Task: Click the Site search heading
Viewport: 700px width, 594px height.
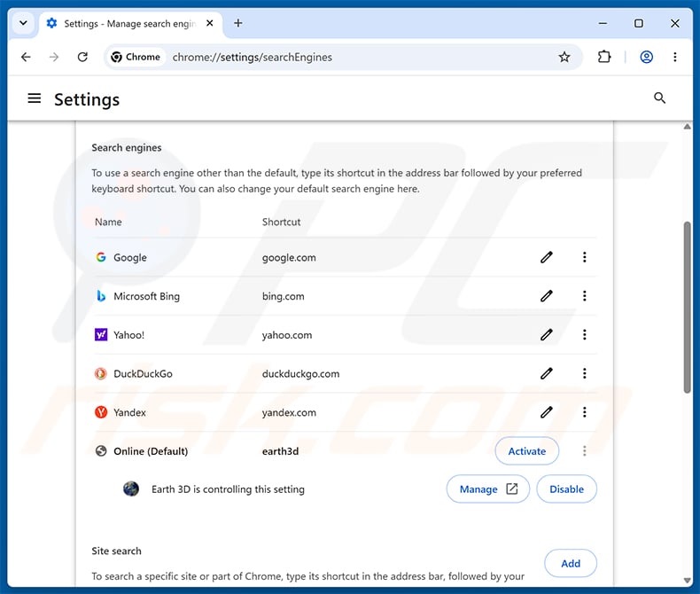Action: pyautogui.click(x=116, y=551)
